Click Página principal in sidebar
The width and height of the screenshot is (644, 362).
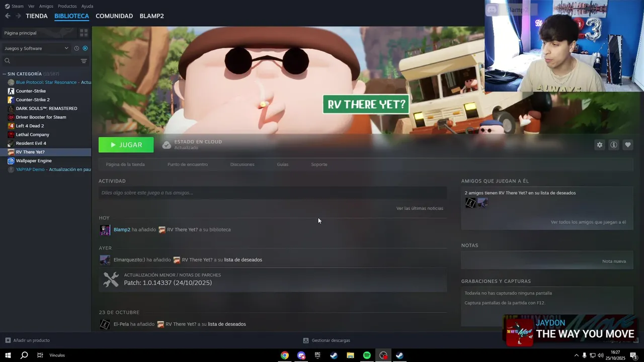[20, 33]
